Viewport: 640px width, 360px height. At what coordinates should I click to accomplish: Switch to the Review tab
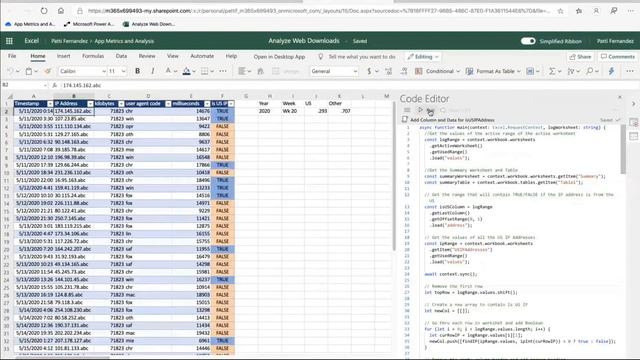(x=147, y=56)
